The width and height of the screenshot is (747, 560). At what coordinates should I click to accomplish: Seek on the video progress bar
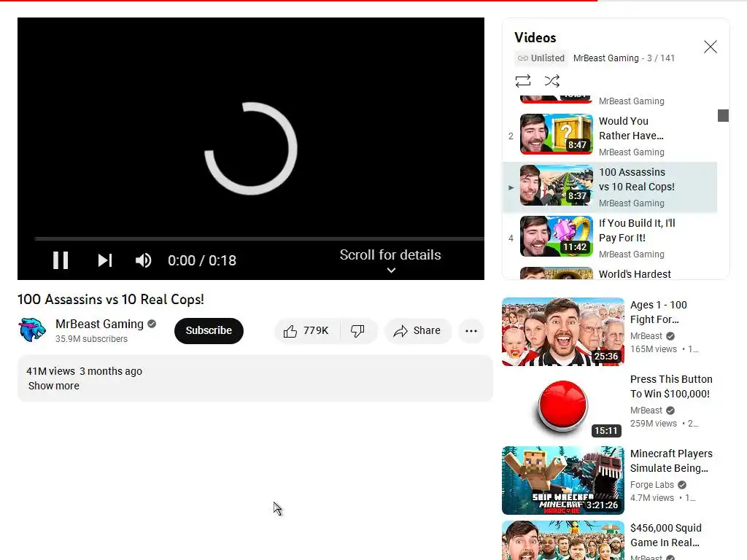[x=259, y=238]
